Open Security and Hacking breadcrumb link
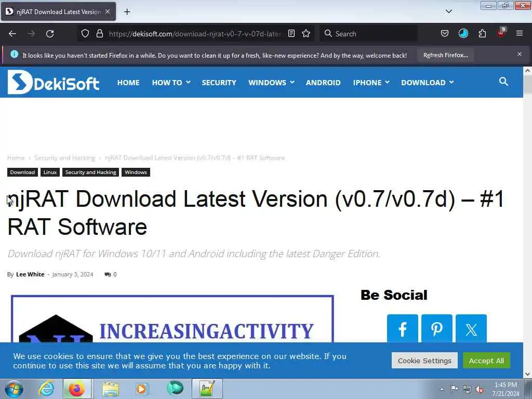Screen dimensions: 532x399 65,158
